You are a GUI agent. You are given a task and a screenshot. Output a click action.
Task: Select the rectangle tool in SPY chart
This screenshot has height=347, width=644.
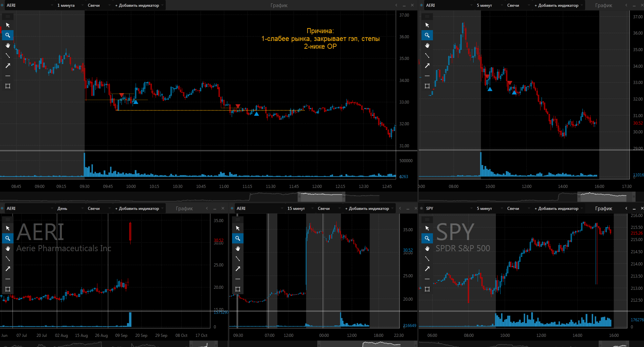click(x=427, y=289)
